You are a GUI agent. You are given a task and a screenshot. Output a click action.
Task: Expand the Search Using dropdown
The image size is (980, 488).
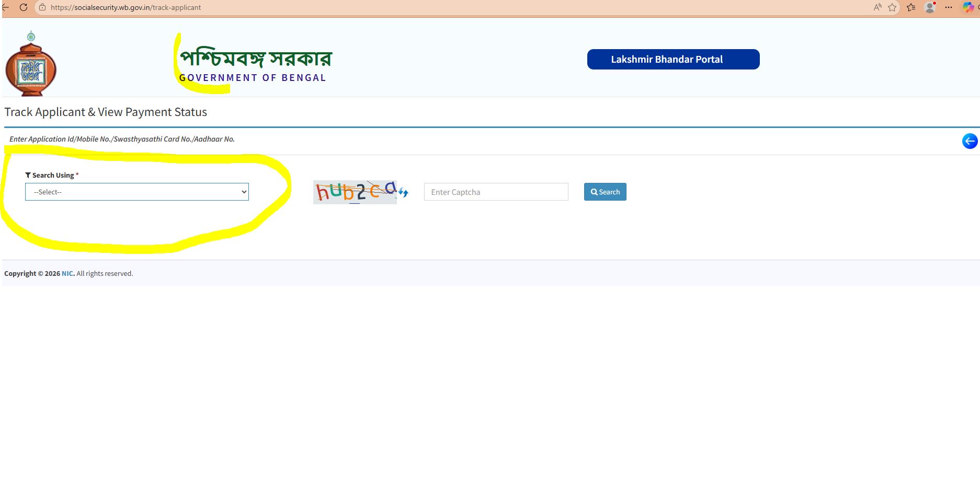(x=136, y=192)
